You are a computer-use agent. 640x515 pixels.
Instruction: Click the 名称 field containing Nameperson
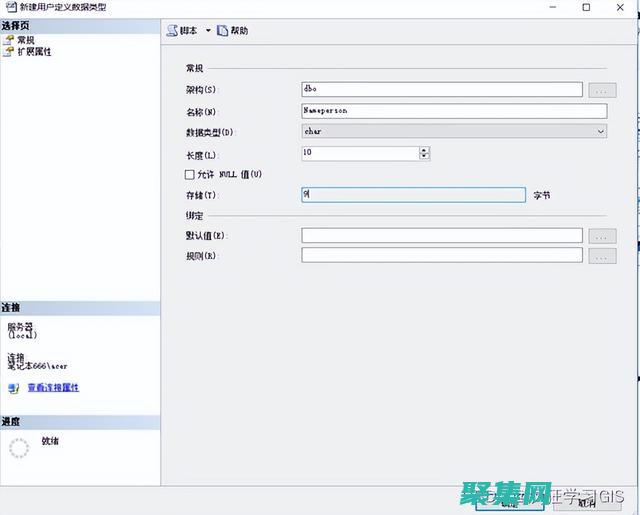pos(454,111)
